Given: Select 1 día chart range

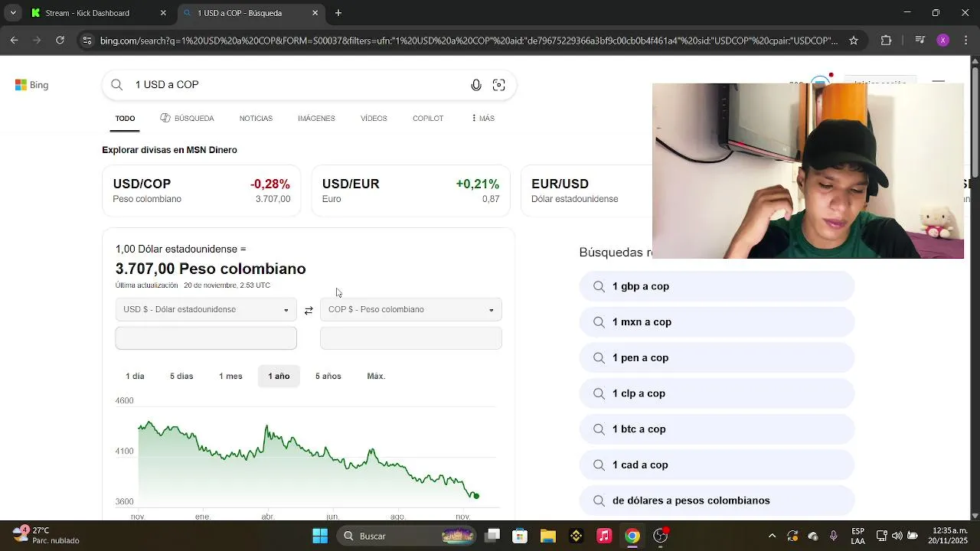Looking at the screenshot, I should pos(135,377).
